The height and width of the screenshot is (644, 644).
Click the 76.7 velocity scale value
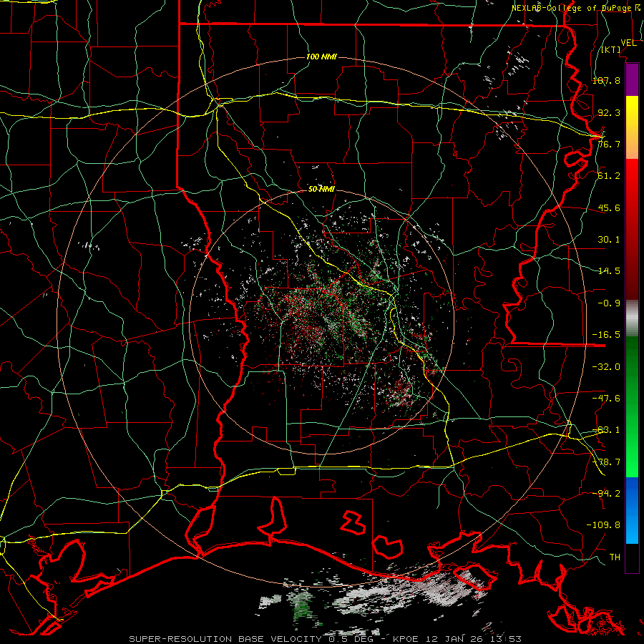pos(609,144)
